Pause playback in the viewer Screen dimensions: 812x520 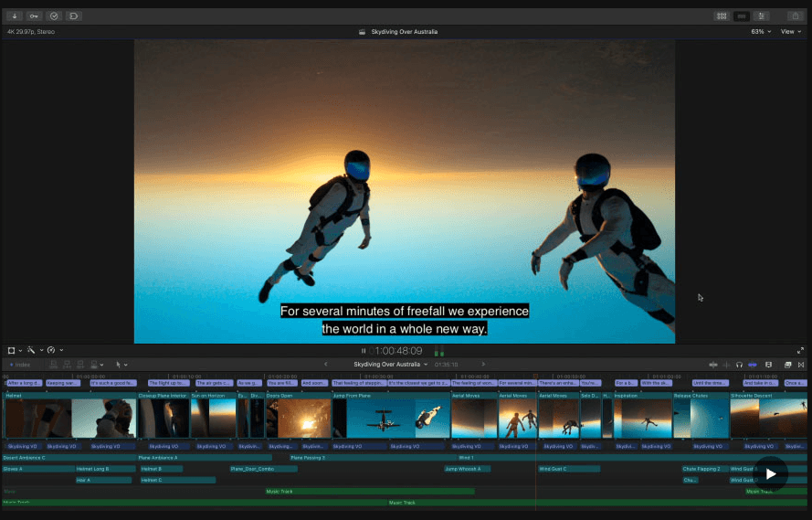pos(364,351)
